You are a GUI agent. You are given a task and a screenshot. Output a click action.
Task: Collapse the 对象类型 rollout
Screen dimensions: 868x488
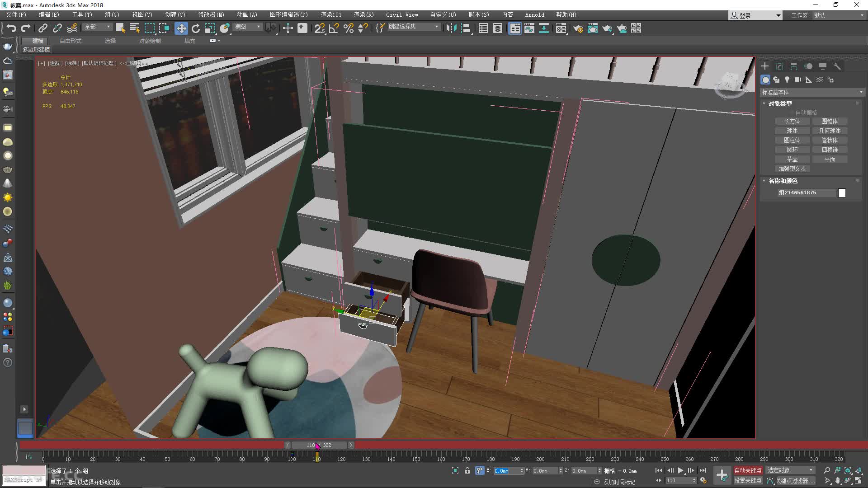[x=780, y=103]
